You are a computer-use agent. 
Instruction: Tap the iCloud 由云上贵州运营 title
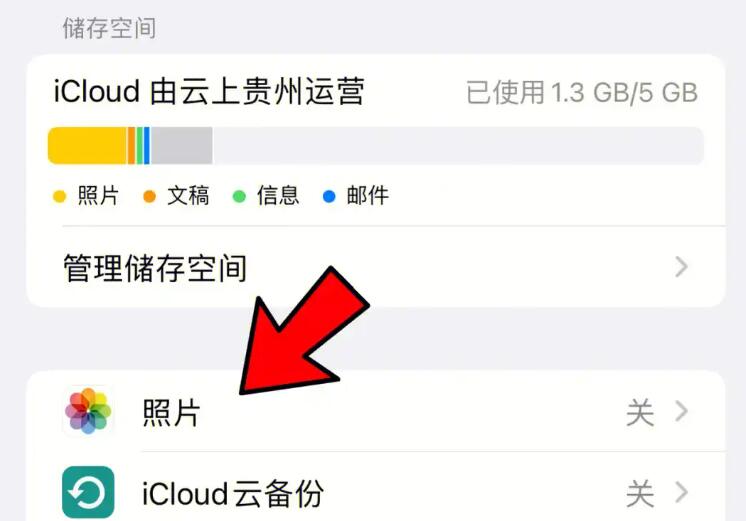coord(209,91)
